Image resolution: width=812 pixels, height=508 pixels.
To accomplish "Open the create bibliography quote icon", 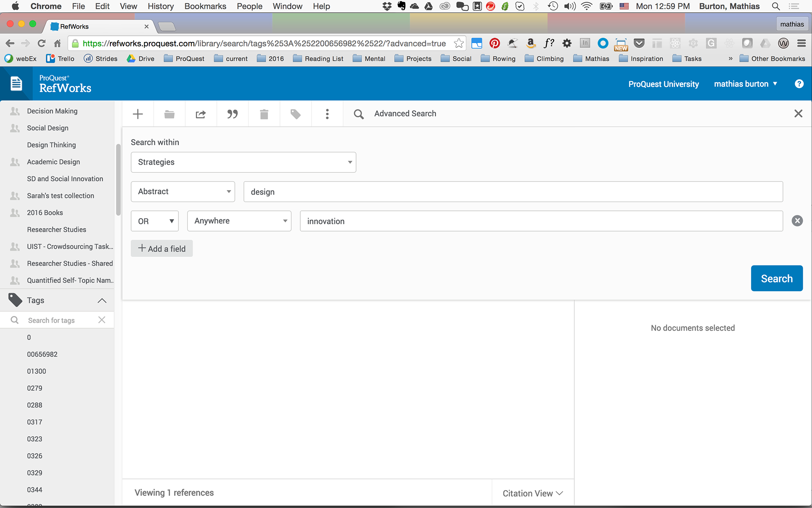I will [232, 114].
